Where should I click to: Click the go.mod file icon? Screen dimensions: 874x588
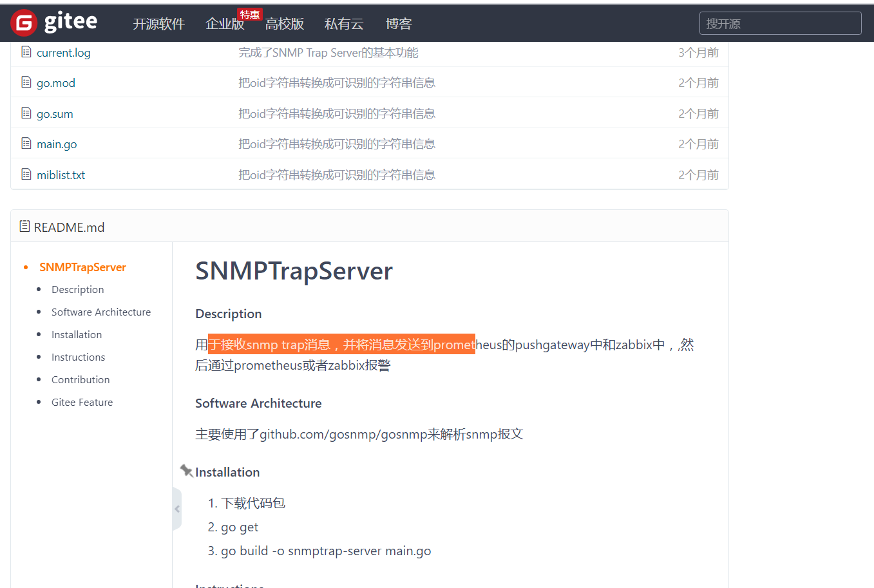[x=26, y=82]
